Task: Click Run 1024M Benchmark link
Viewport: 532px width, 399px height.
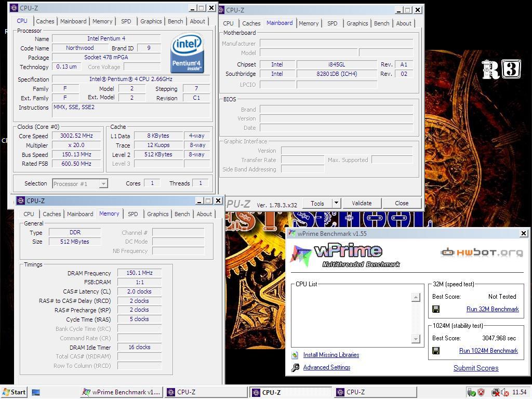Action: (x=488, y=351)
